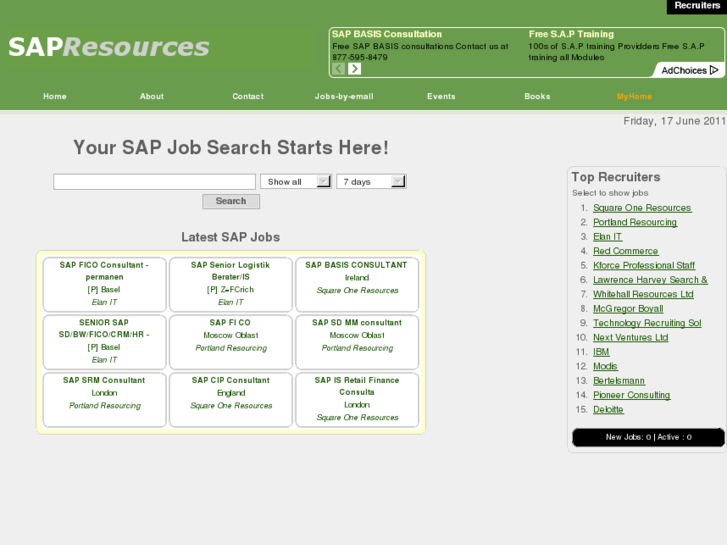Click the Search button
727x545 pixels.
tap(231, 201)
